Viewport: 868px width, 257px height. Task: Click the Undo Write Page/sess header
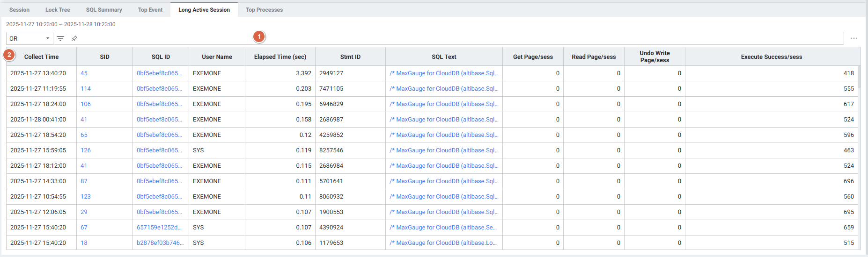pos(655,57)
